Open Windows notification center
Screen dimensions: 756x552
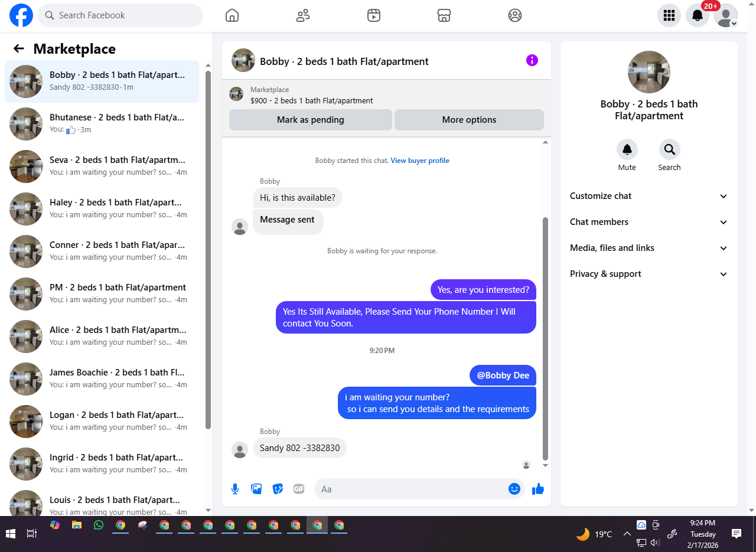click(x=737, y=534)
